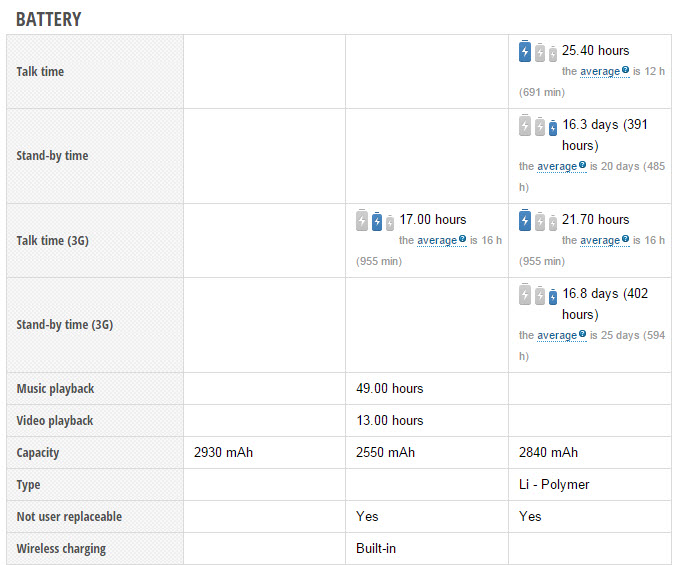Open average link in Stand-by time (3G) row
Viewport: 678px width, 565px height.
[557, 335]
